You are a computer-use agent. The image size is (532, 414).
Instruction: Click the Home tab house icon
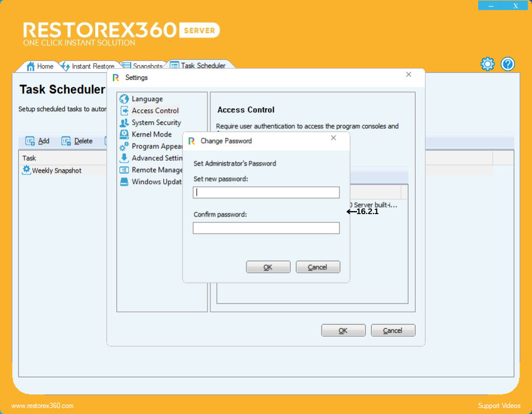point(31,66)
